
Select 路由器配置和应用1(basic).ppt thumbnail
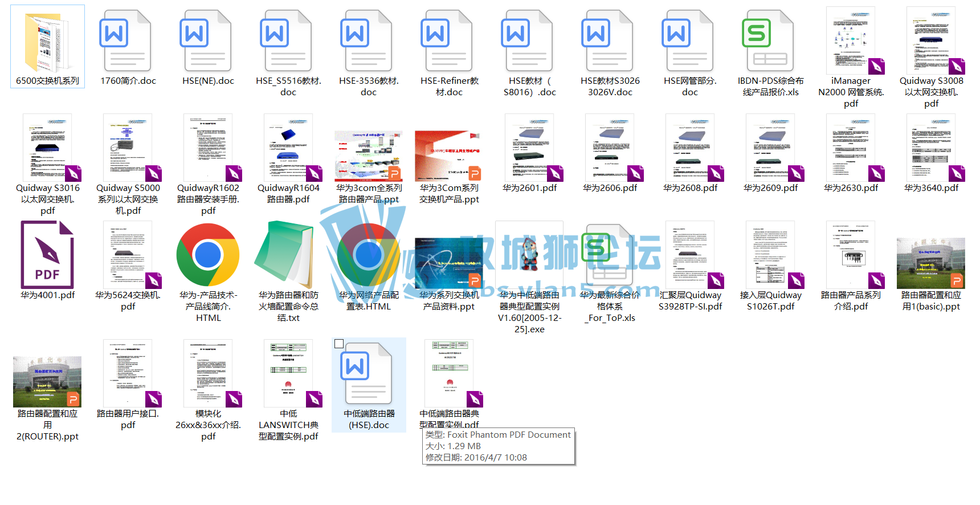[x=931, y=263]
